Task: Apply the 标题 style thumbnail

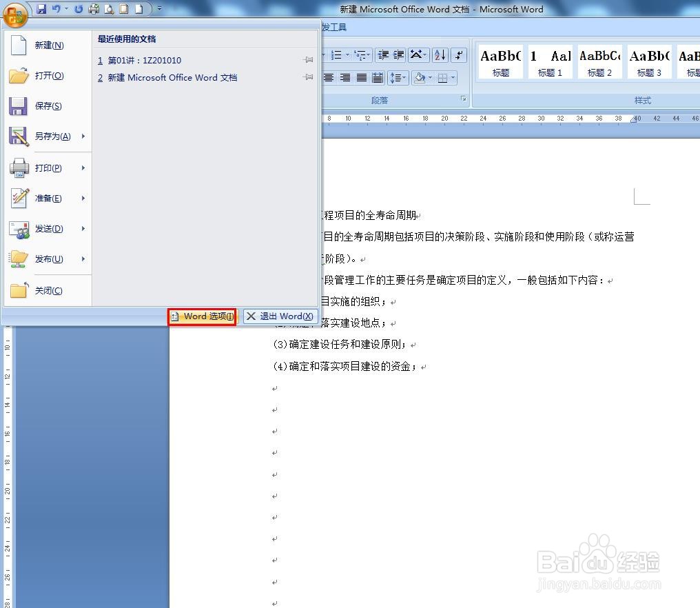Action: click(500, 63)
